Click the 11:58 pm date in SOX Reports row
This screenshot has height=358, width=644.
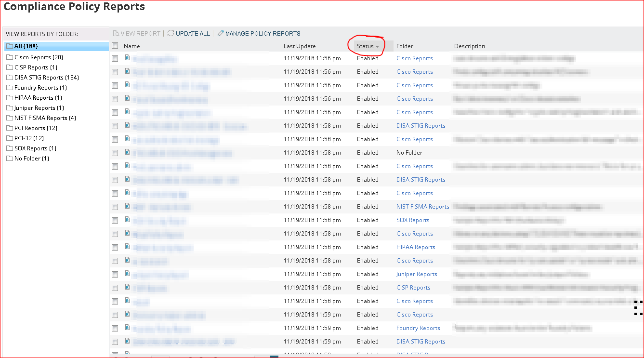pyautogui.click(x=312, y=220)
